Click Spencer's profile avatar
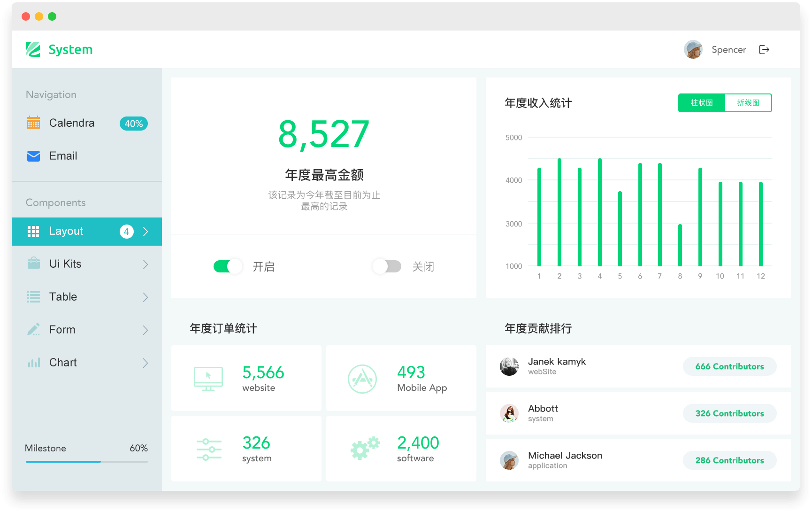 point(693,50)
